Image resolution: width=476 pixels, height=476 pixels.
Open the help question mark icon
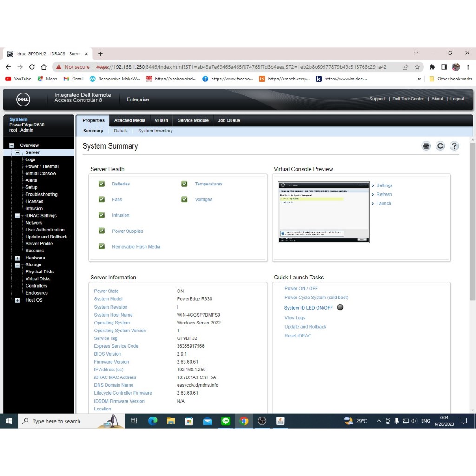(x=454, y=146)
